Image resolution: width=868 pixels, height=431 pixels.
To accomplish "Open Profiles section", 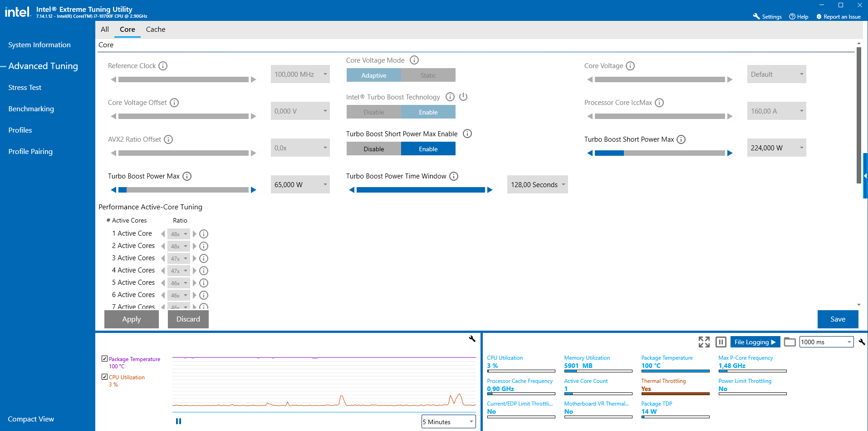I will pyautogui.click(x=20, y=130).
